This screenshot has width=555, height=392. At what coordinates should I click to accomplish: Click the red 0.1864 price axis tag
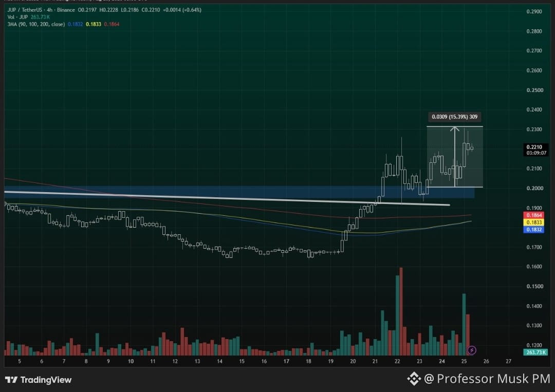tap(534, 215)
